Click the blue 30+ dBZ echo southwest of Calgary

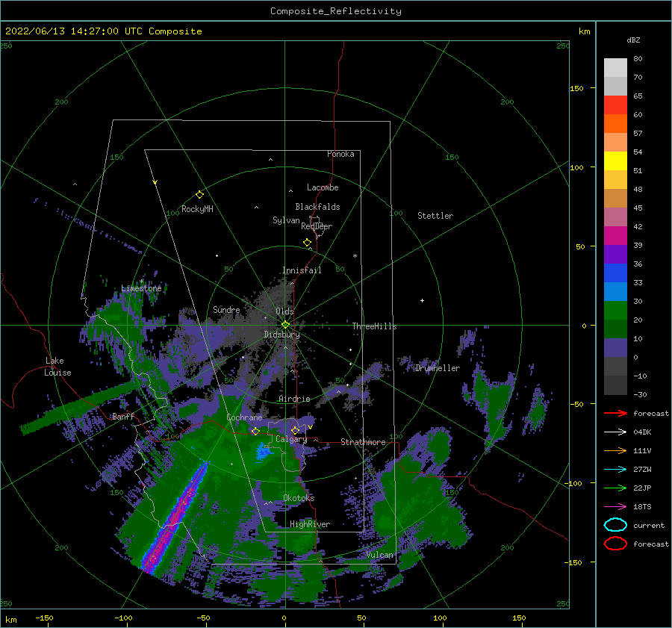click(x=264, y=451)
